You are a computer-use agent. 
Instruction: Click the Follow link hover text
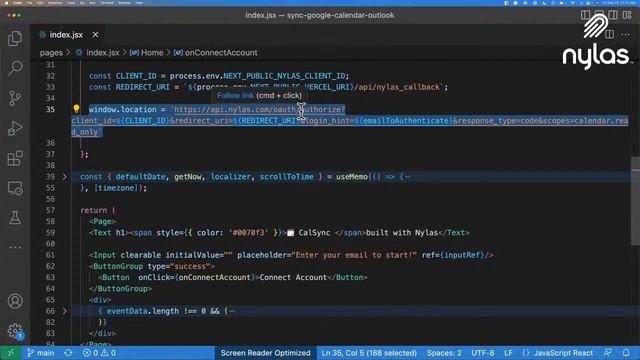click(x=236, y=96)
